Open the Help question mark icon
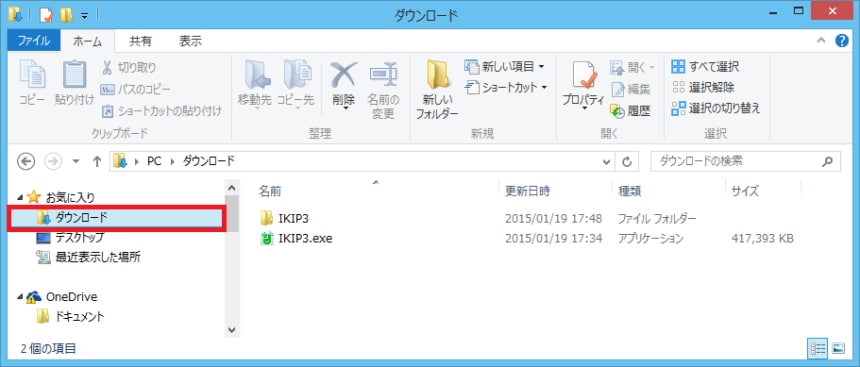 842,41
